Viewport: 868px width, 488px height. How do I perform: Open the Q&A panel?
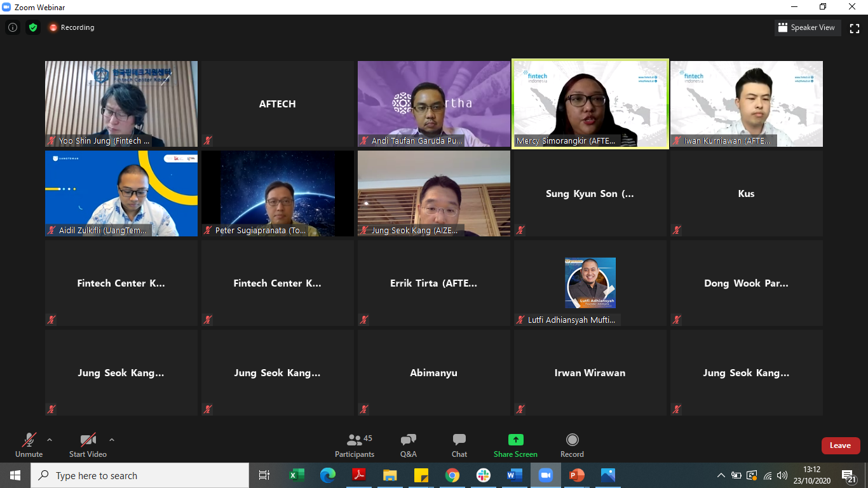pyautogui.click(x=409, y=445)
